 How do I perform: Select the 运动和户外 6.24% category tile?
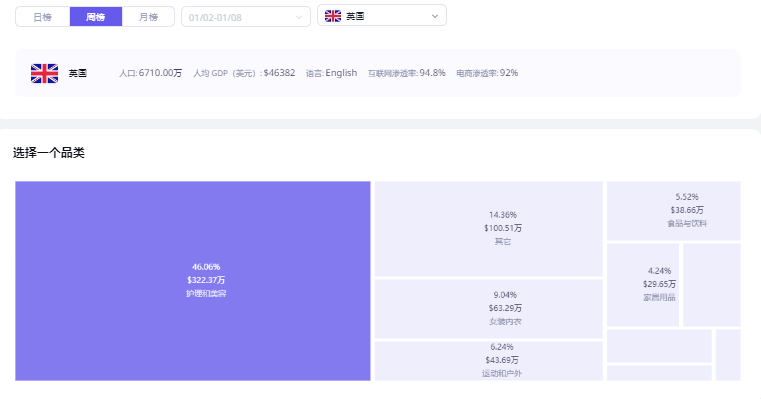(489, 361)
